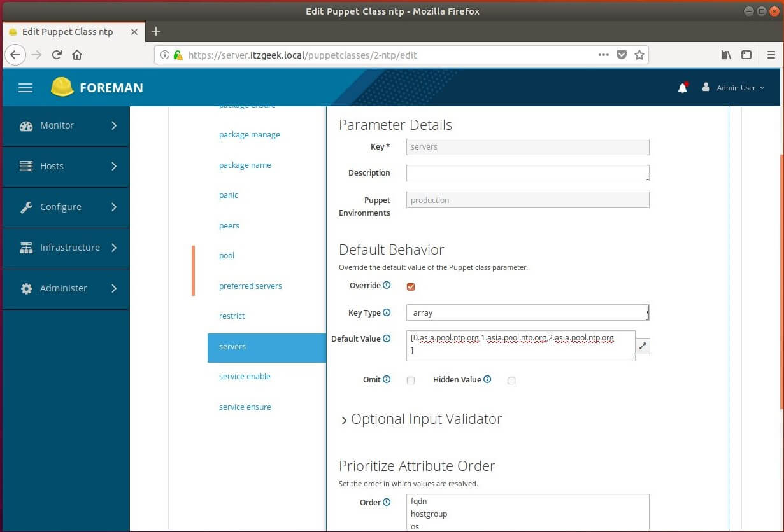Click the Omit info help icon
The width and height of the screenshot is (784, 532).
(387, 379)
